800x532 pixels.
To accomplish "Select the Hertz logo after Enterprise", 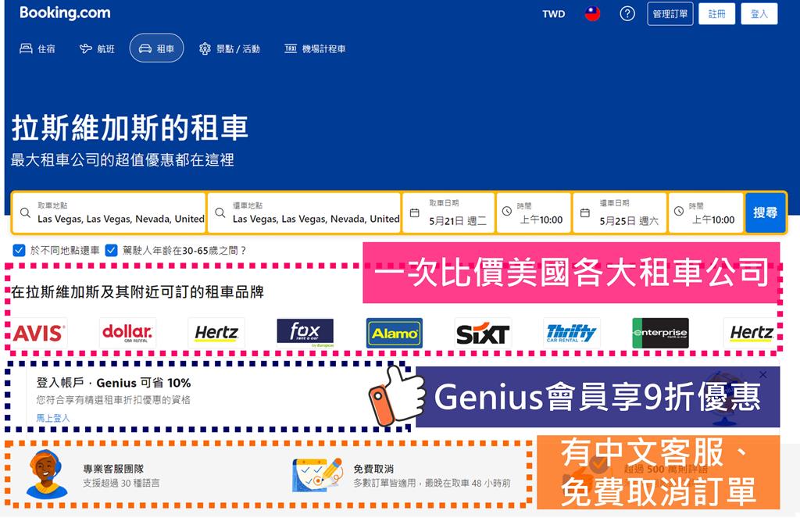I will click(752, 333).
